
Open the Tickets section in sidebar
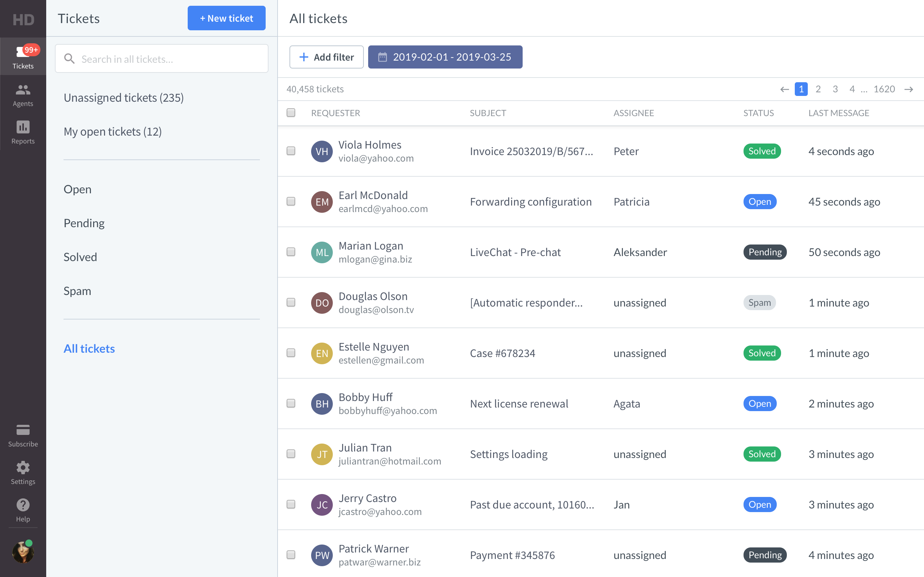tap(23, 57)
